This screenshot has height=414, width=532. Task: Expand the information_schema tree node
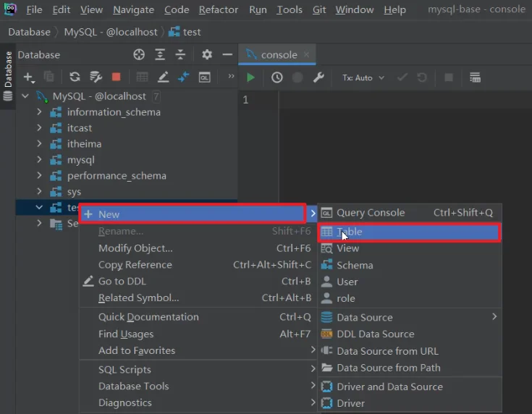pos(39,111)
